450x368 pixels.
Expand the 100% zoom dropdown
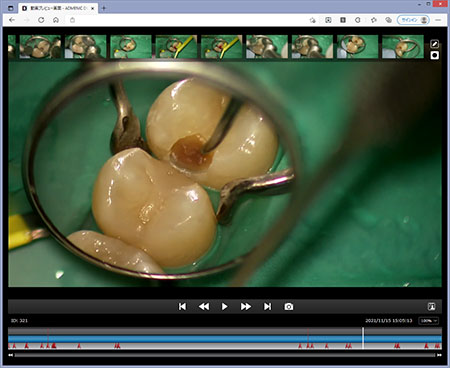(429, 321)
